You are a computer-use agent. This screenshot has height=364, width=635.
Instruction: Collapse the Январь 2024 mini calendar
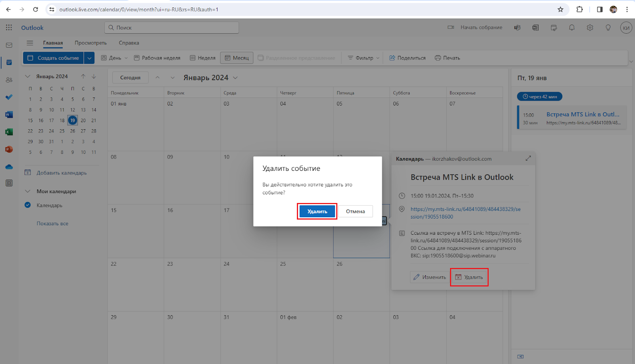28,76
